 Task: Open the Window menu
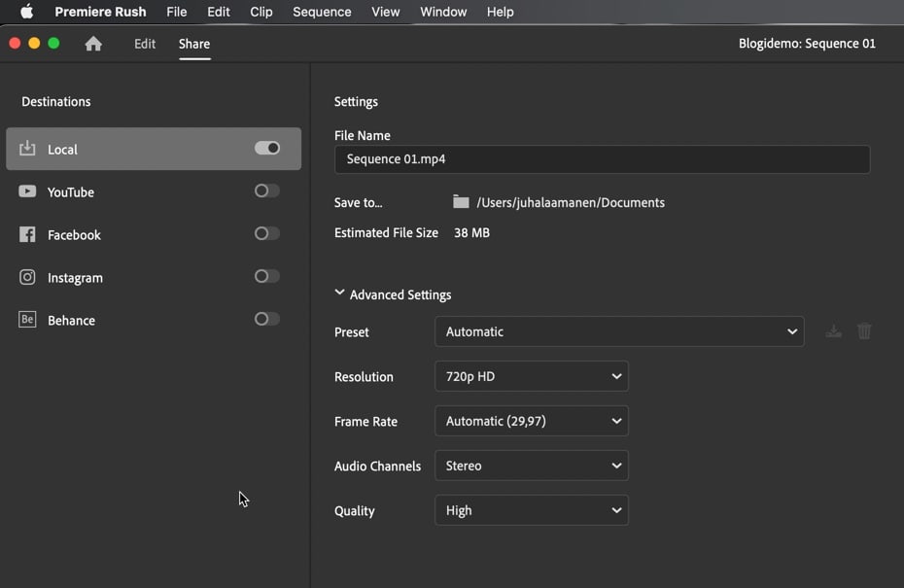click(443, 12)
